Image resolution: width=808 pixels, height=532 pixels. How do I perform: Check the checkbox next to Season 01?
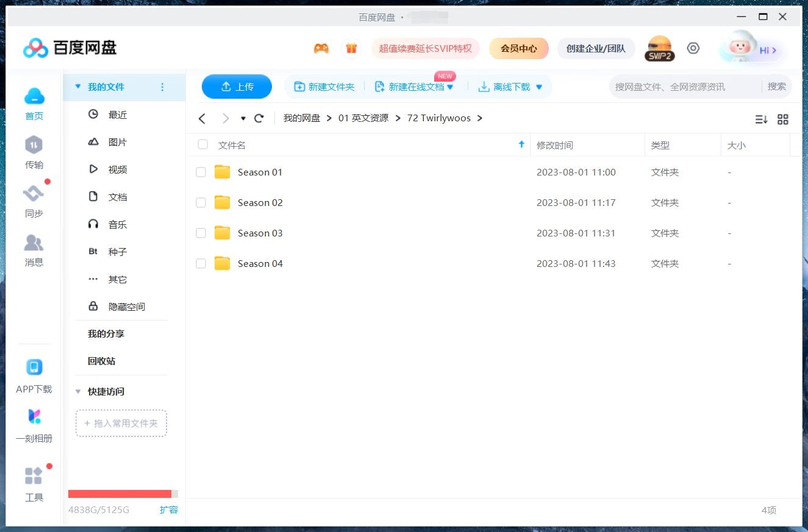point(201,172)
